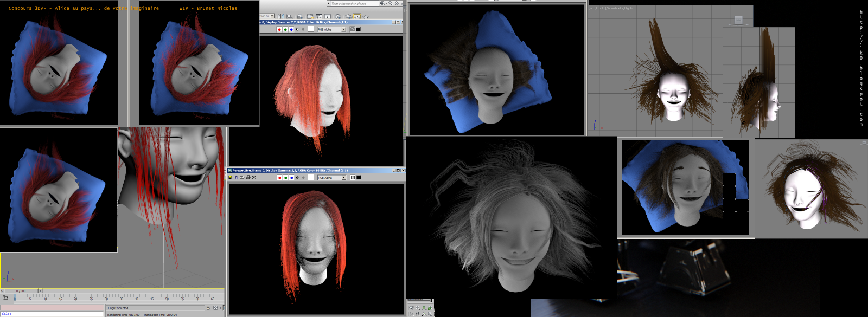This screenshot has width=868, height=317.
Task: Open the [+] viewport menu
Action: 591,8
